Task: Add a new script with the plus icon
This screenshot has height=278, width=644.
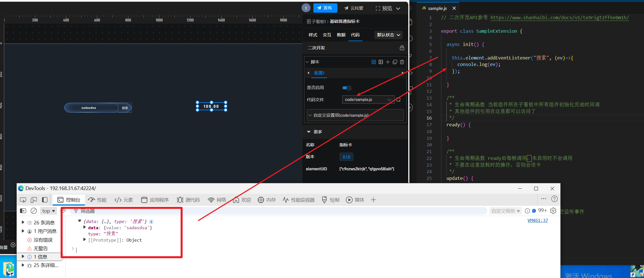Action: click(388, 62)
